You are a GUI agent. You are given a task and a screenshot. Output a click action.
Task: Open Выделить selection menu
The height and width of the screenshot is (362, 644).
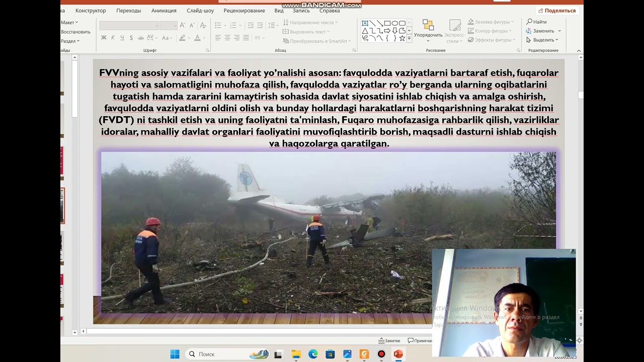542,40
